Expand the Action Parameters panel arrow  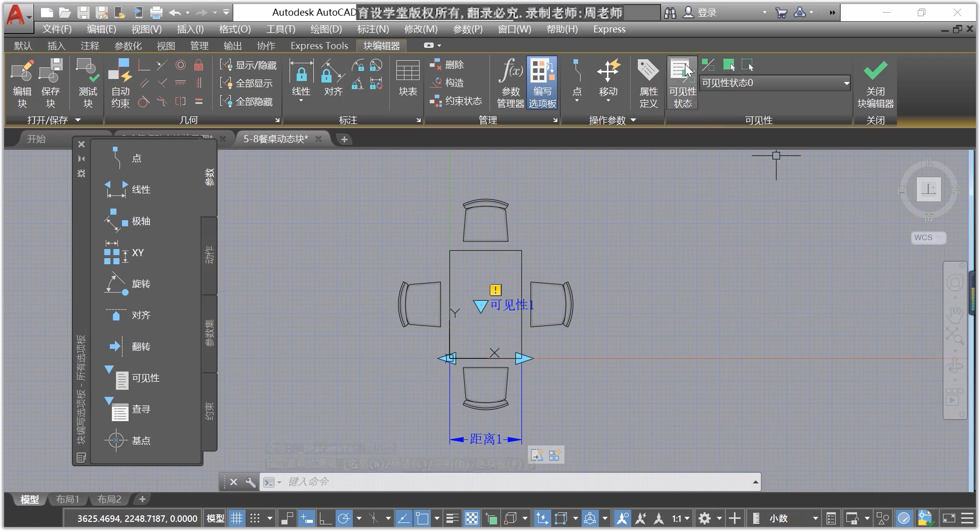633,120
